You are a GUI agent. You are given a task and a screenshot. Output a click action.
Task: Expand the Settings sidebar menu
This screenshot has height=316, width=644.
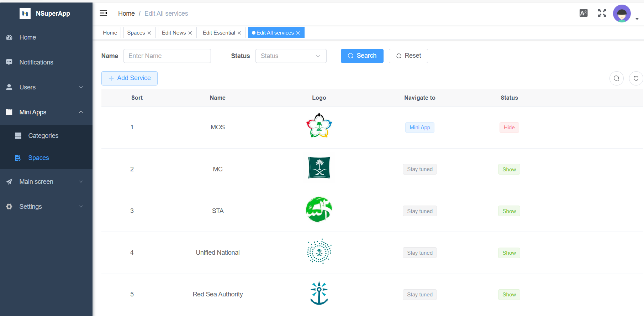pyautogui.click(x=46, y=207)
